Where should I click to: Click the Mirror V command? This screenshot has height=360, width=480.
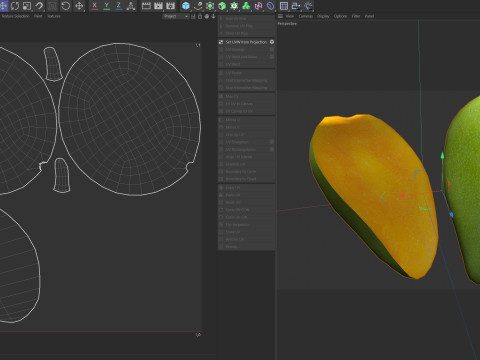click(246, 127)
